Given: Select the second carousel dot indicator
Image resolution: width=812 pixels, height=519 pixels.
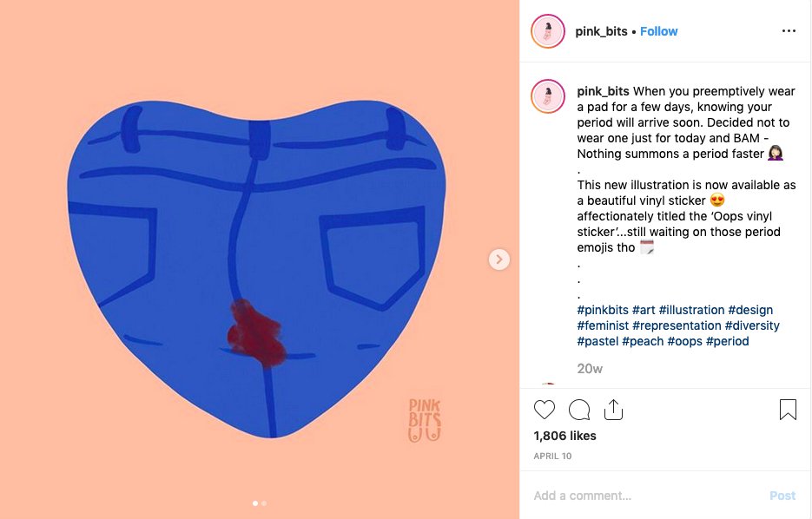Looking at the screenshot, I should (x=264, y=503).
